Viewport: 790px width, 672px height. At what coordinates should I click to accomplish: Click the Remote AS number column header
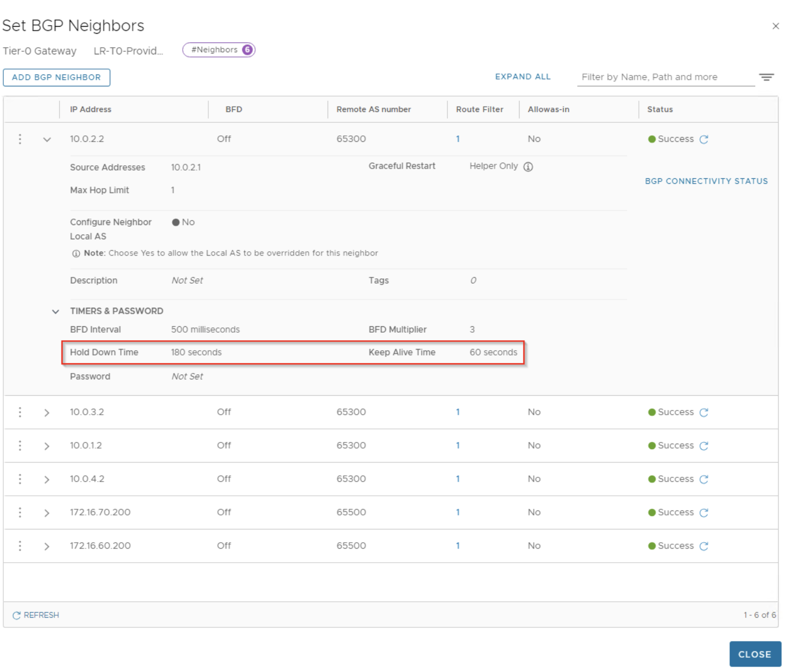tap(373, 109)
